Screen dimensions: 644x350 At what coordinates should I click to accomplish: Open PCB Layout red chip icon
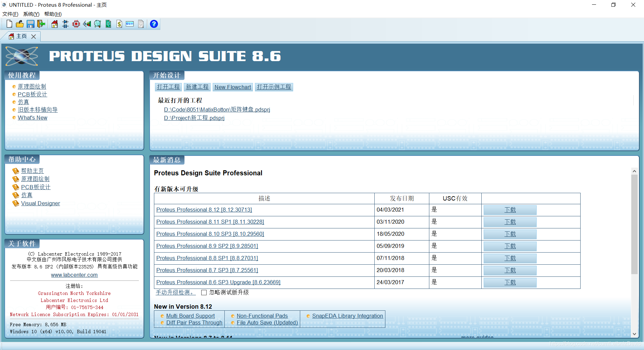(x=76, y=24)
